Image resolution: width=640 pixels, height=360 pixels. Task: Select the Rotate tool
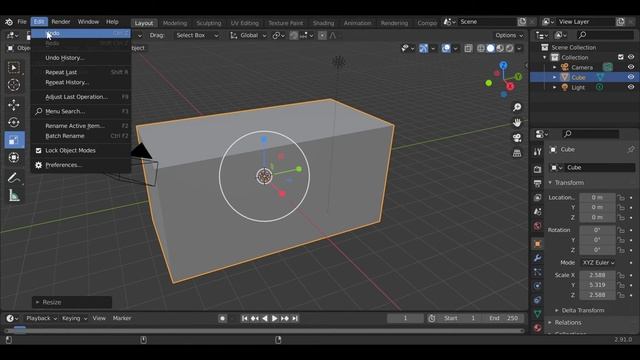pos(14,122)
